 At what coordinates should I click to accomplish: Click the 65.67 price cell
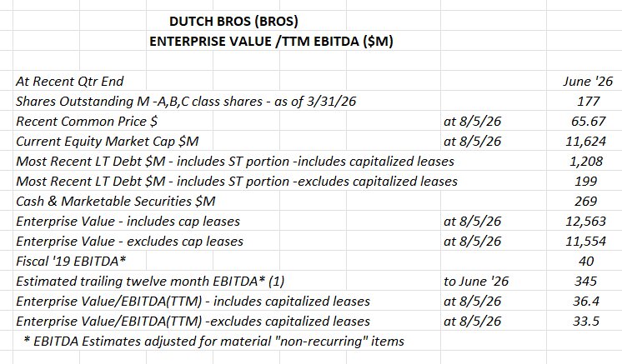(x=588, y=122)
